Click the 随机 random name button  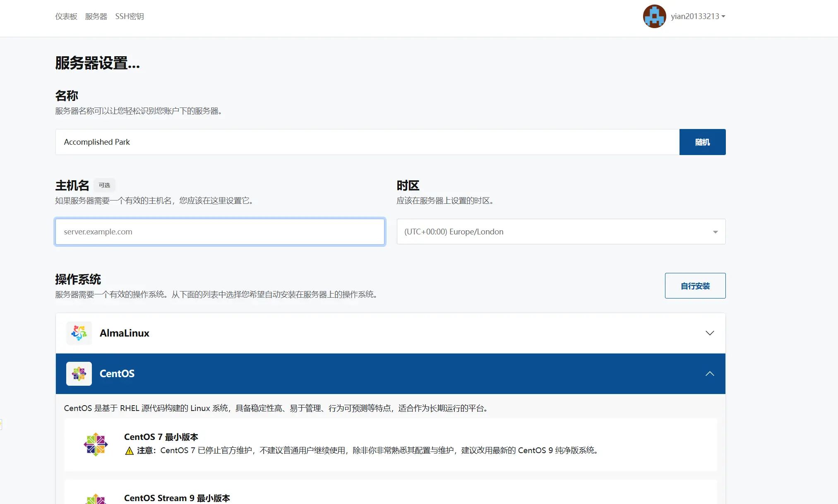click(702, 142)
